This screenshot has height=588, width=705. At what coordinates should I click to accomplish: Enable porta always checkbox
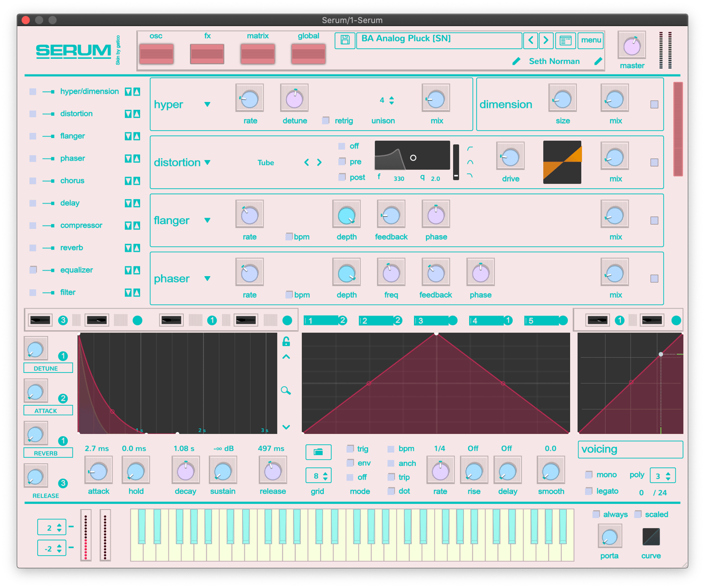[596, 514]
